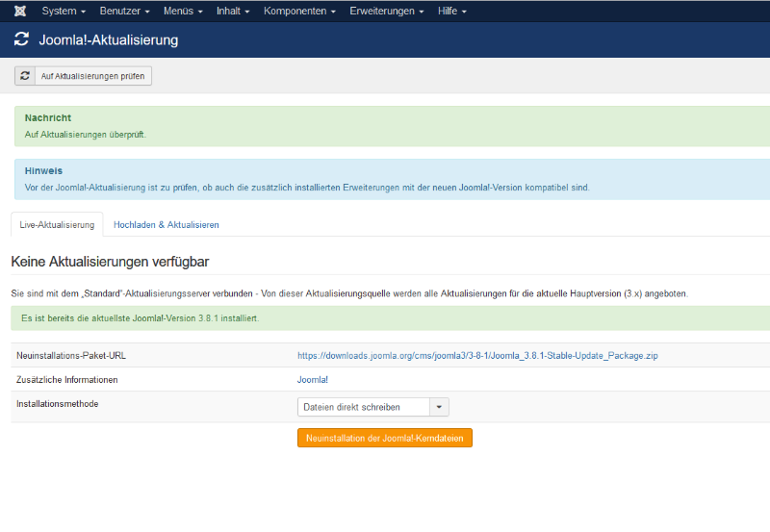Select the Live-Aktualisierung tab

[x=57, y=225]
